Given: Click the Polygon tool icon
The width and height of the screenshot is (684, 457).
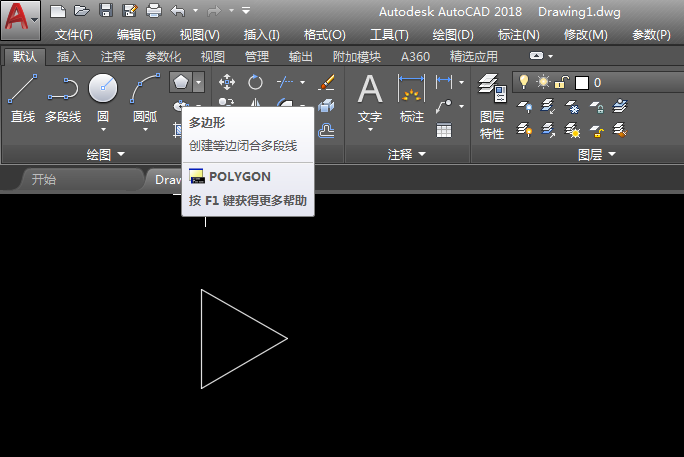Looking at the screenshot, I should coord(180,81).
